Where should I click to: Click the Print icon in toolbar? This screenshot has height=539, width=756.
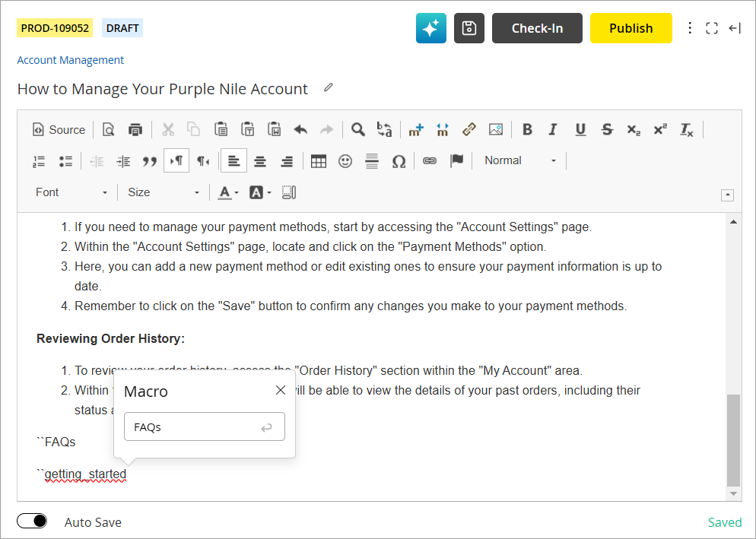tap(135, 129)
